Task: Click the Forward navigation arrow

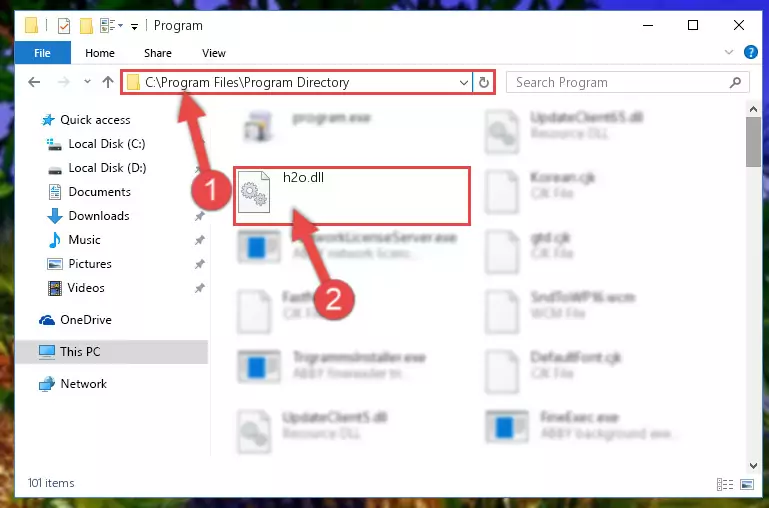Action: (x=63, y=82)
